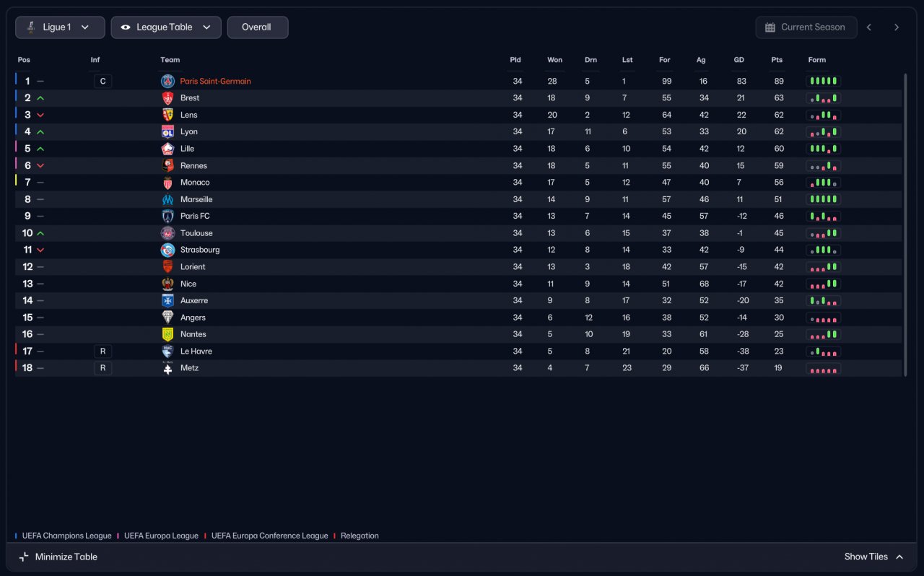Click Metz form indicator
Viewport: 924px width, 576px height.
click(824, 368)
